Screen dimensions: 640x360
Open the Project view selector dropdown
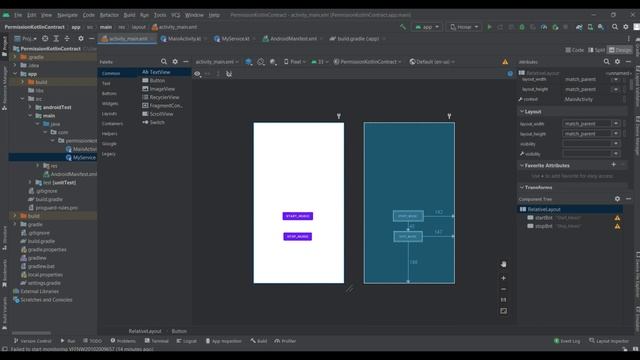25,38
